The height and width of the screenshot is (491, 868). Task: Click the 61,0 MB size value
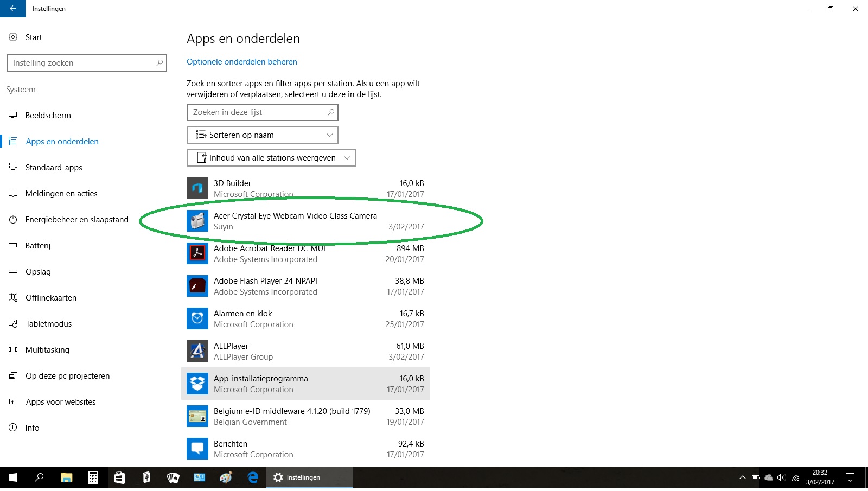click(x=410, y=346)
